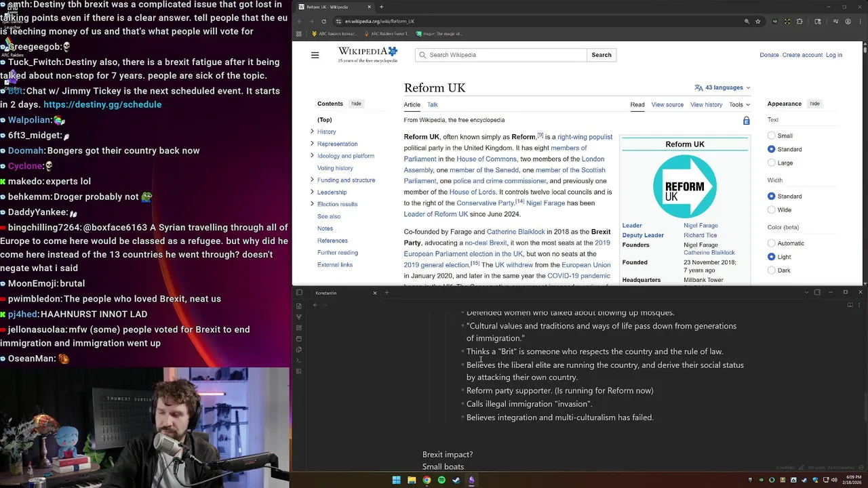Open the View history tab

(x=706, y=104)
